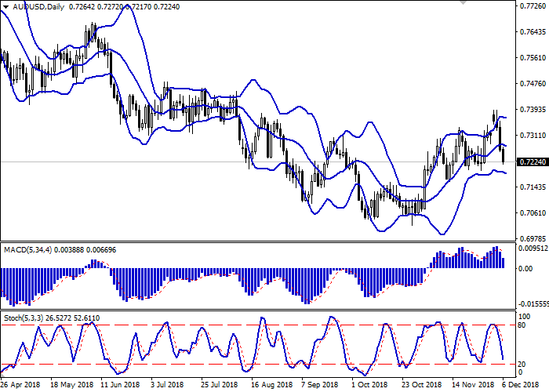Click the chart shift marker at top right
This screenshot has height=392, width=549.
(463, 2)
